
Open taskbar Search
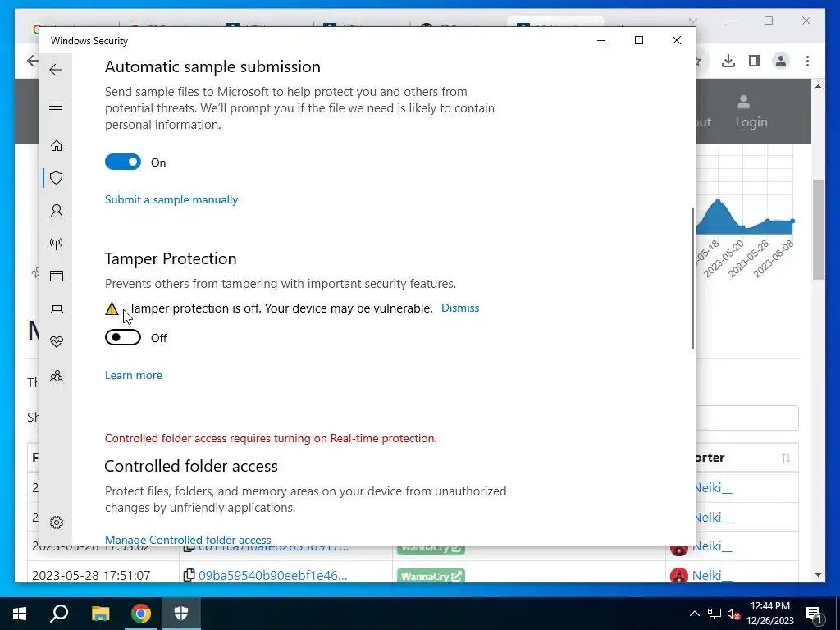click(x=59, y=614)
